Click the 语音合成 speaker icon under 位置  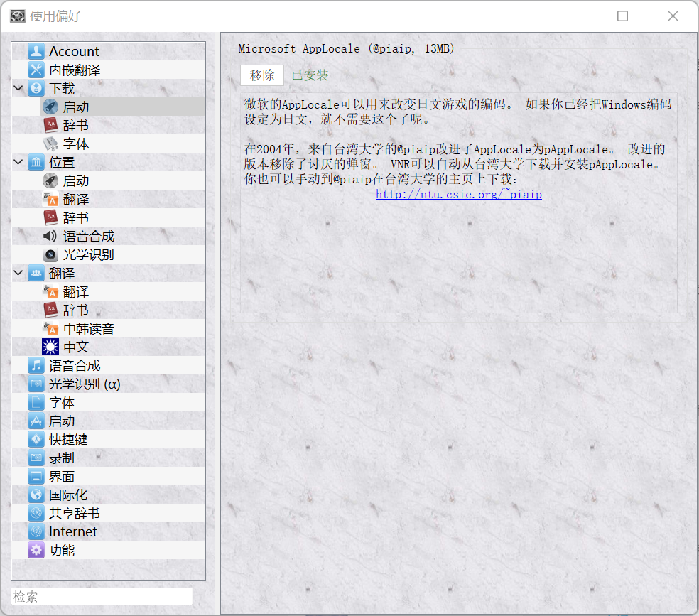tap(50, 236)
